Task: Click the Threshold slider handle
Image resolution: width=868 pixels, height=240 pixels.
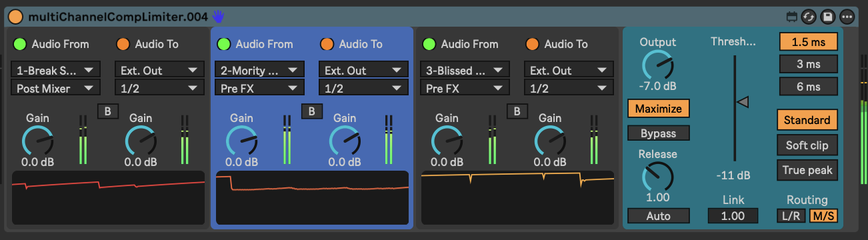Action: 743,102
